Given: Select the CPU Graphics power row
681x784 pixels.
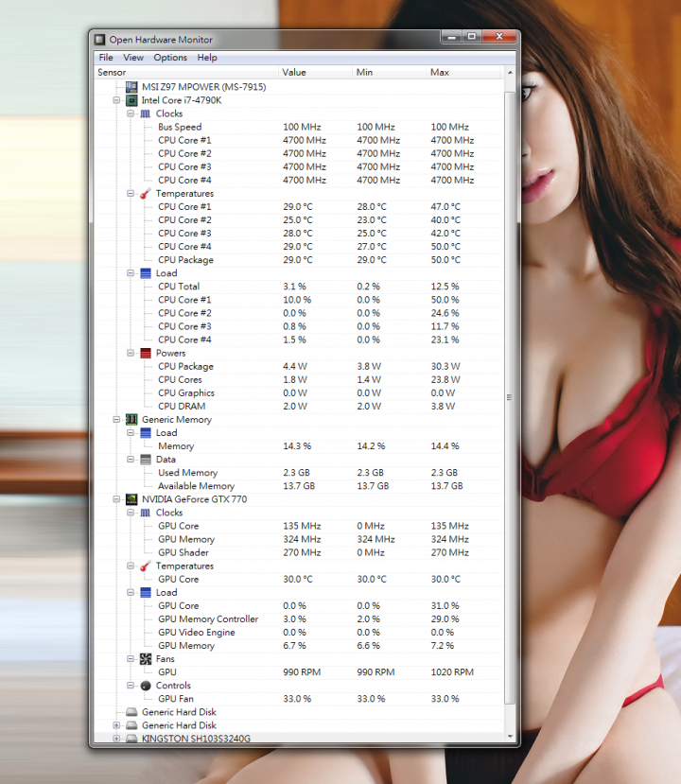Looking at the screenshot, I should 299,393.
